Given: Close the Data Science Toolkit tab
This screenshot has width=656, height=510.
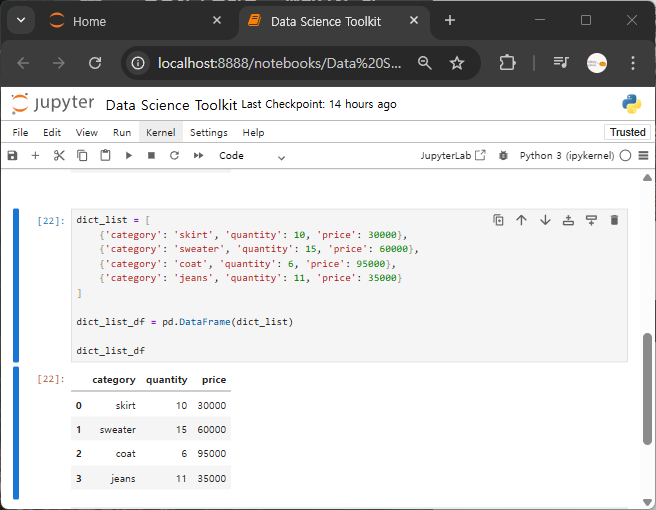Looking at the screenshot, I should (414, 20).
